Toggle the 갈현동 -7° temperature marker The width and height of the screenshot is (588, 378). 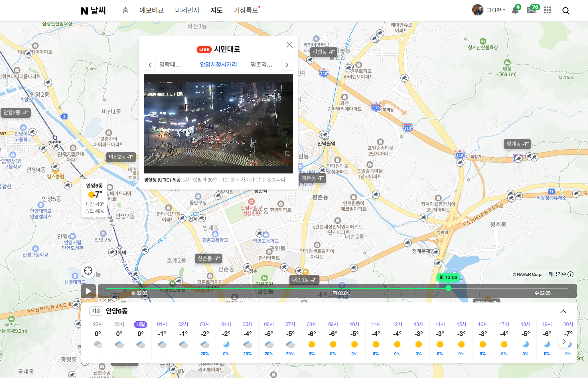pyautogui.click(x=324, y=52)
